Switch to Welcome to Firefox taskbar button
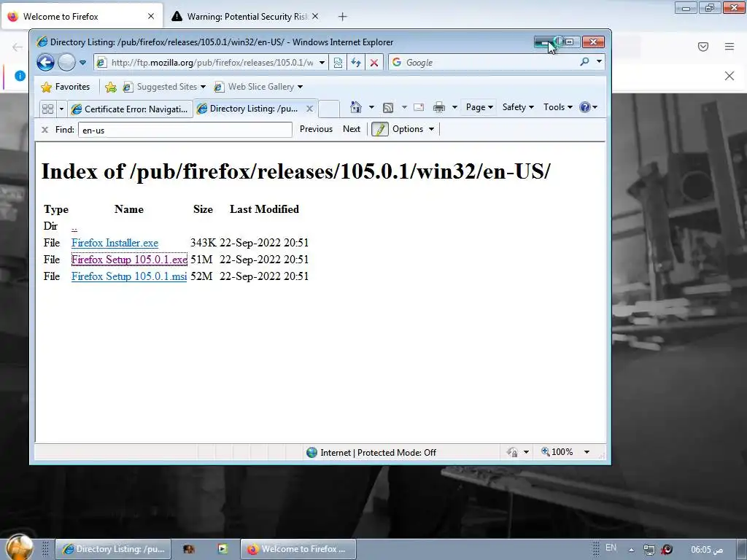747x560 pixels. (x=298, y=549)
